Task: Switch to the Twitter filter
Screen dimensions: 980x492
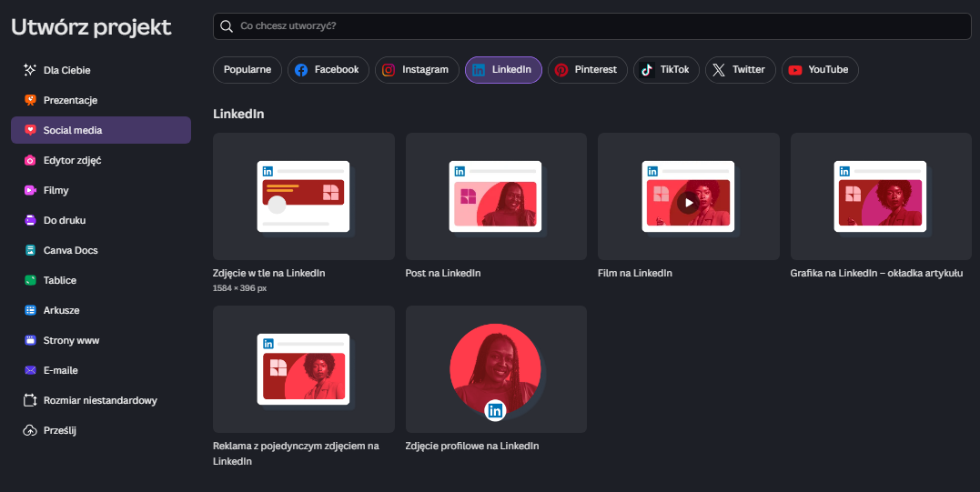Action: pyautogui.click(x=741, y=70)
